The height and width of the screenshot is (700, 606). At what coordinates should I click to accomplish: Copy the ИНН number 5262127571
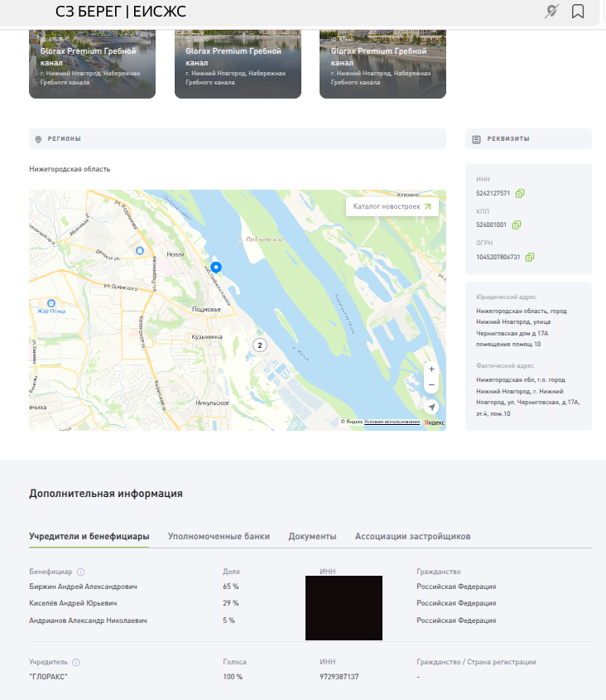[x=520, y=194]
